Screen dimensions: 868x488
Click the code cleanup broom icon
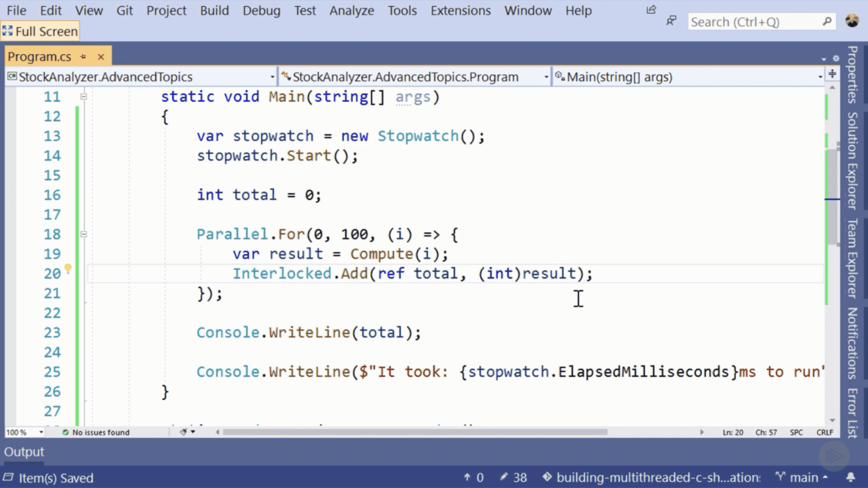pyautogui.click(x=184, y=432)
